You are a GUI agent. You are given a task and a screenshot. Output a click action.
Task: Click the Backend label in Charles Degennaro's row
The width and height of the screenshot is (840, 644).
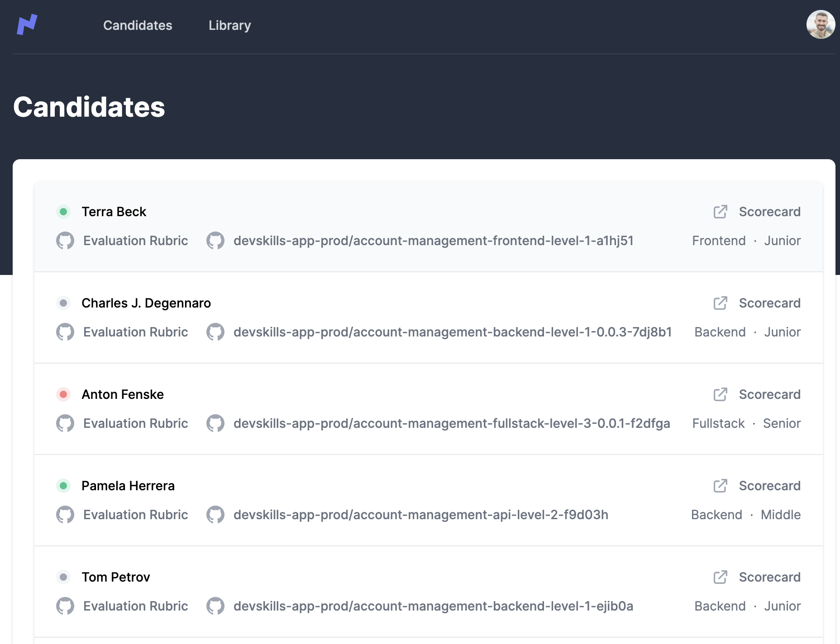click(720, 332)
